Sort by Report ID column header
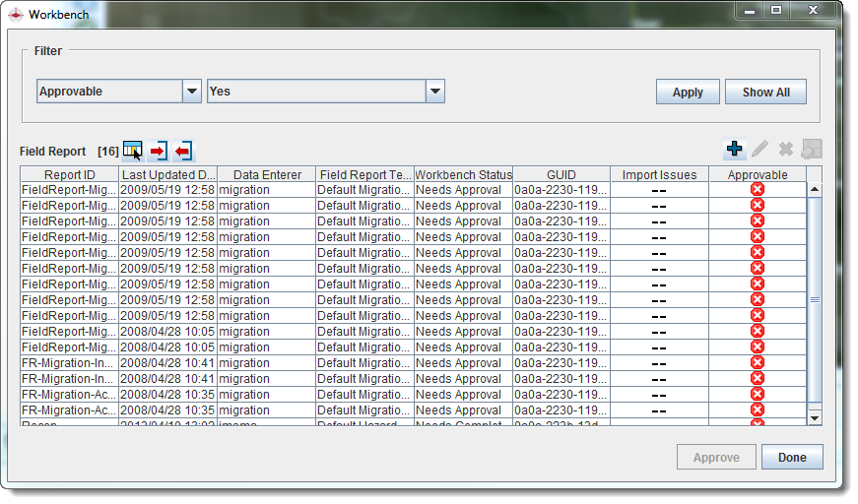Image resolution: width=858 pixels, height=504 pixels. [69, 175]
